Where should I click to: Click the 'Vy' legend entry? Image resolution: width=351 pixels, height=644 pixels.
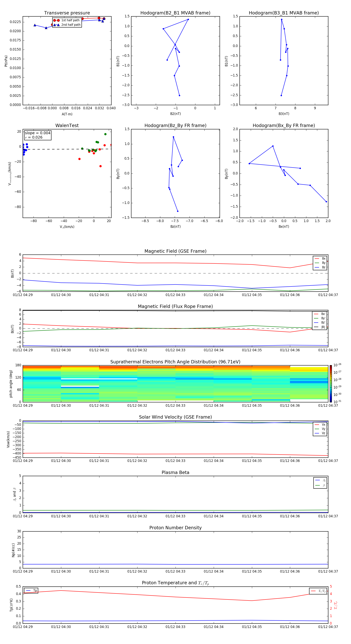320,429
